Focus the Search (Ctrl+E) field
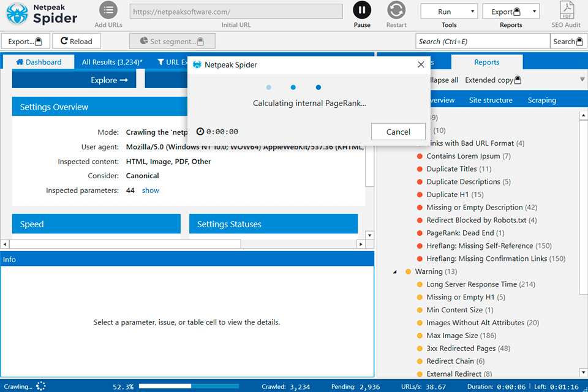The width and height of the screenshot is (588, 392). (482, 41)
